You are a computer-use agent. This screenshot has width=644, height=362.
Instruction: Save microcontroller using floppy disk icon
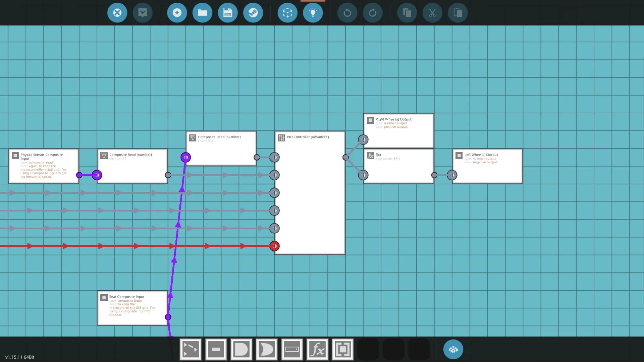(228, 13)
